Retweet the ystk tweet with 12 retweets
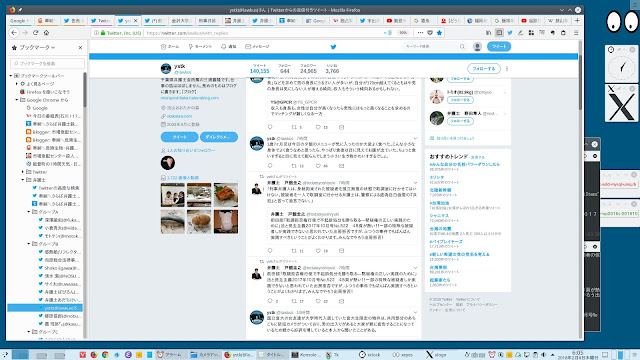 click(294, 166)
